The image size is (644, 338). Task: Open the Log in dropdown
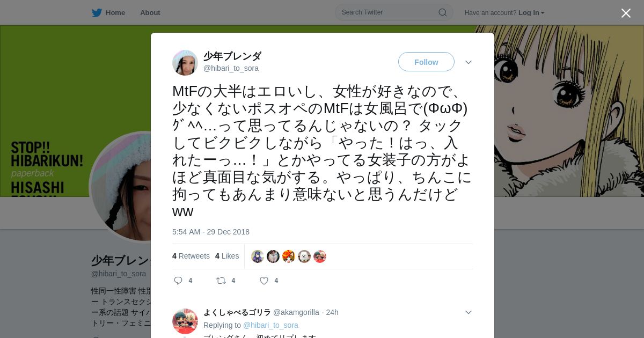(531, 13)
